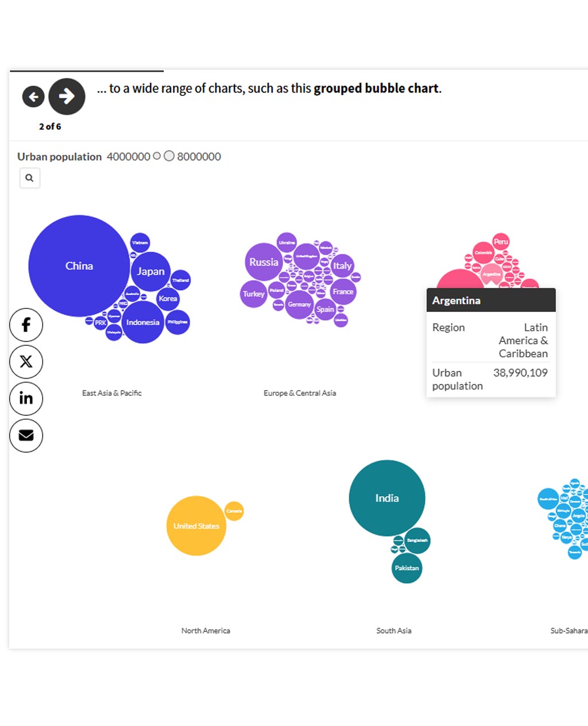The image size is (588, 726).
Task: Select the Russia bubble
Action: pos(264,262)
